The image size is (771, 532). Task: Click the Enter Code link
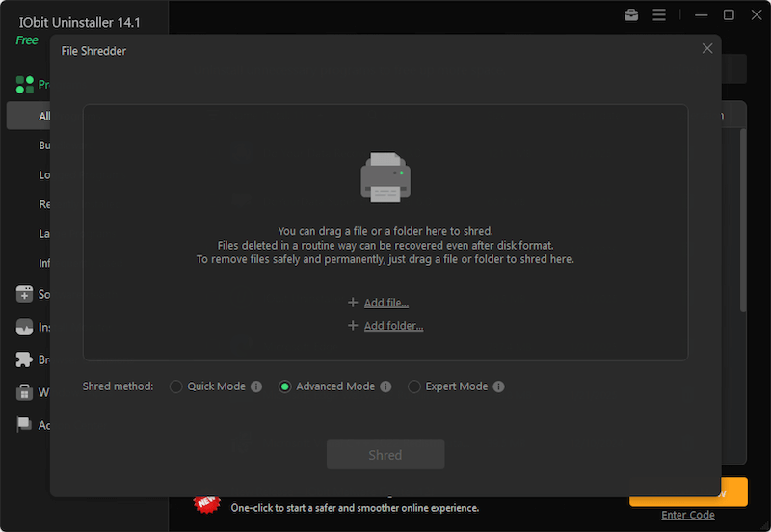[688, 515]
